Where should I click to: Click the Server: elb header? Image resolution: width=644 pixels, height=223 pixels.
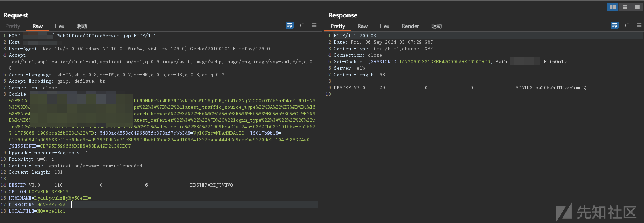point(349,68)
